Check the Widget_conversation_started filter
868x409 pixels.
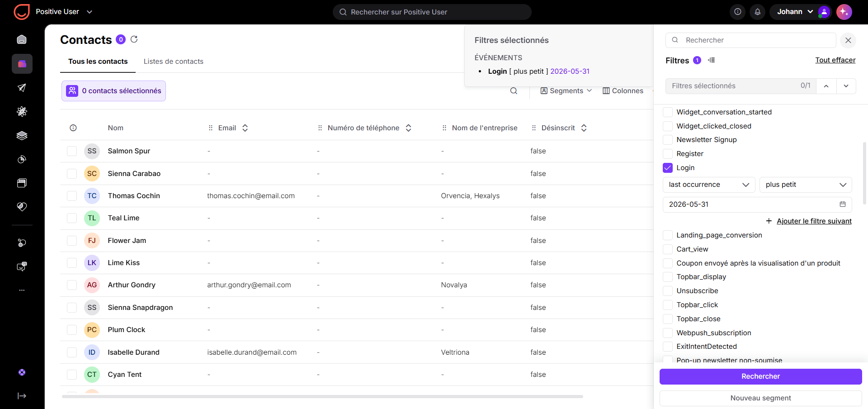pyautogui.click(x=668, y=112)
